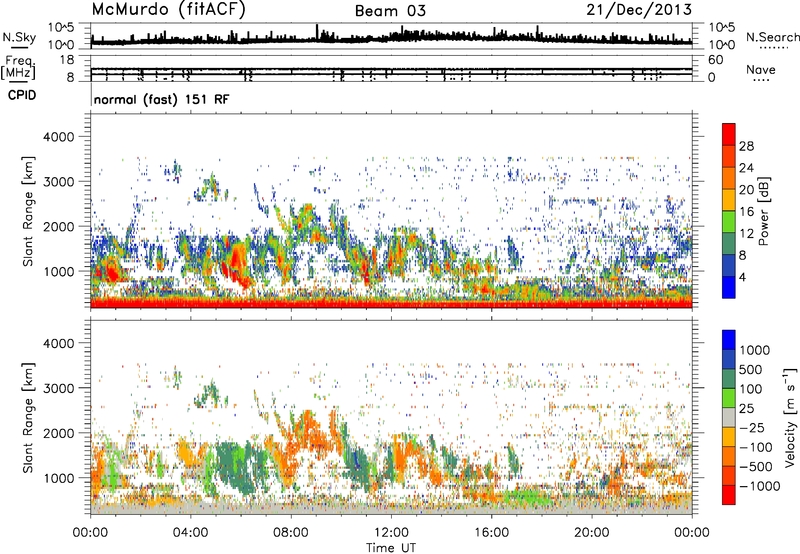Click the 'McMurdo (fitACF)' title text
Image resolution: width=800 pixels, height=554 pixels.
(x=168, y=10)
